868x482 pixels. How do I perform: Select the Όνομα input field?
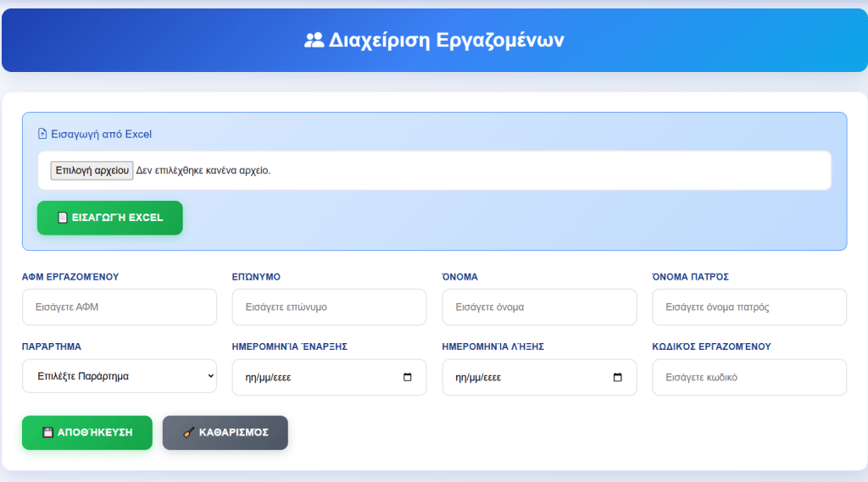pyautogui.click(x=539, y=307)
